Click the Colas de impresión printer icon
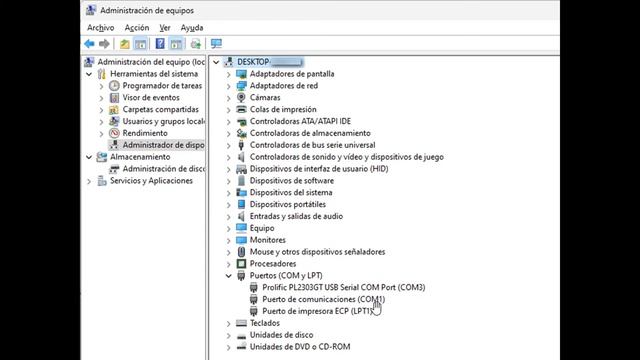 [x=241, y=109]
